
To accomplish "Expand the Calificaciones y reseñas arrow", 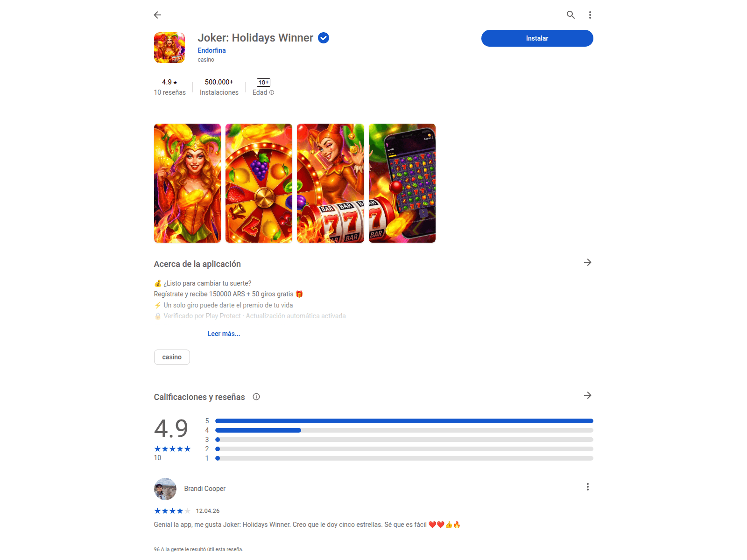I will click(x=588, y=395).
